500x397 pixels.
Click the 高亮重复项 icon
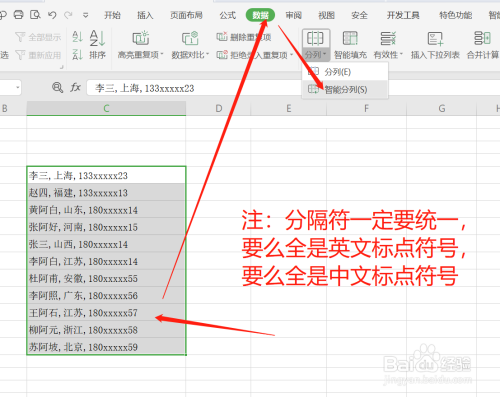141,38
